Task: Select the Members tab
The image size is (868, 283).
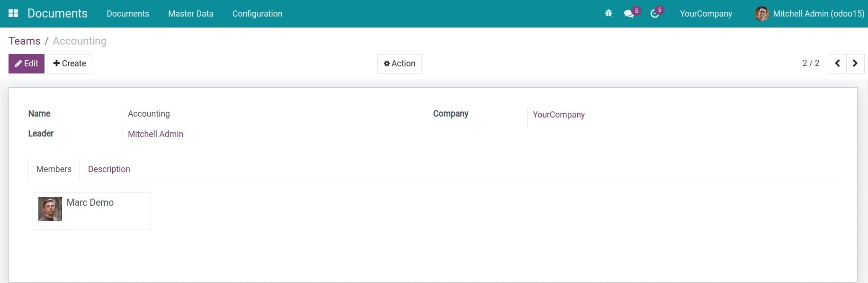Action: pyautogui.click(x=54, y=169)
